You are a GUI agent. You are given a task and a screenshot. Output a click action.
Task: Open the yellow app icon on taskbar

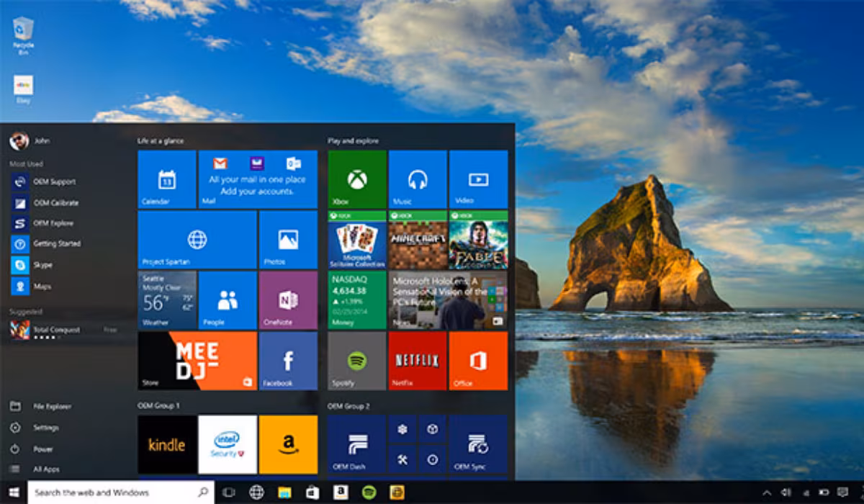[x=397, y=492]
